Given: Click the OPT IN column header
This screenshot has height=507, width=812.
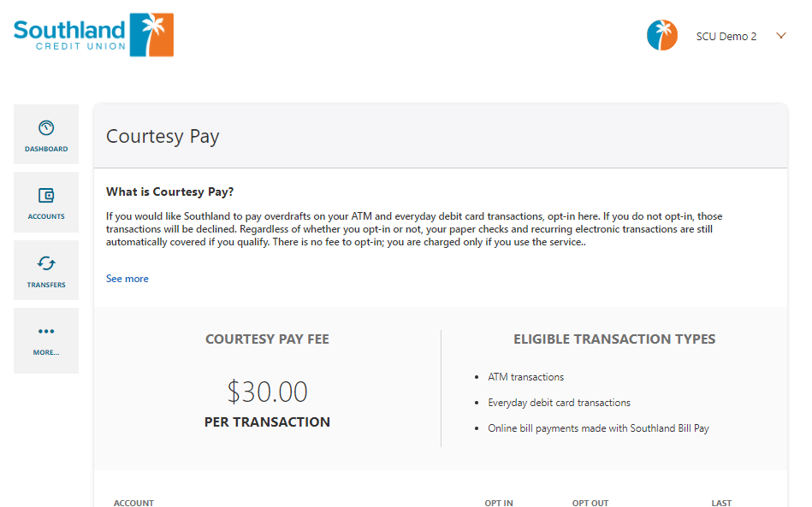Looking at the screenshot, I should [x=499, y=503].
